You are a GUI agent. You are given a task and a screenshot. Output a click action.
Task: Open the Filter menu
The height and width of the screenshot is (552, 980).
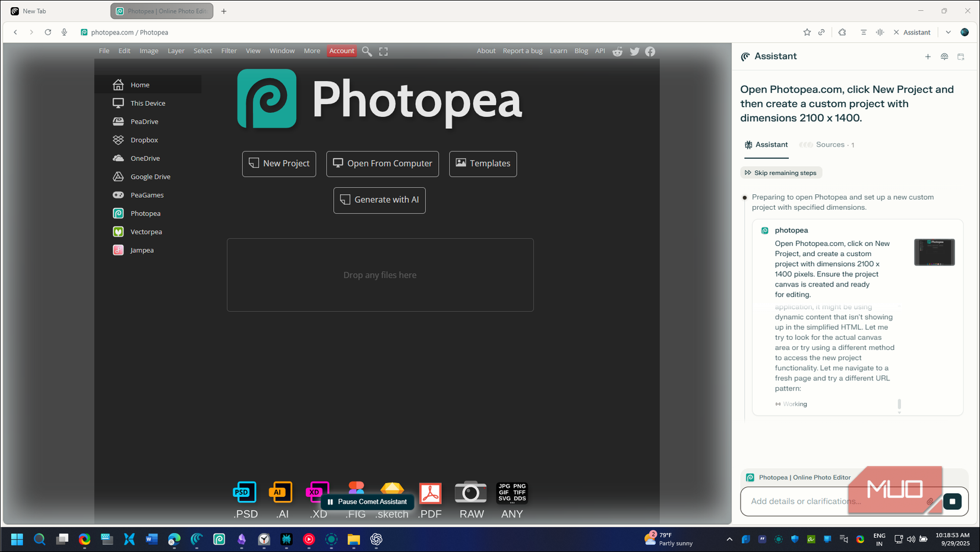[229, 51]
